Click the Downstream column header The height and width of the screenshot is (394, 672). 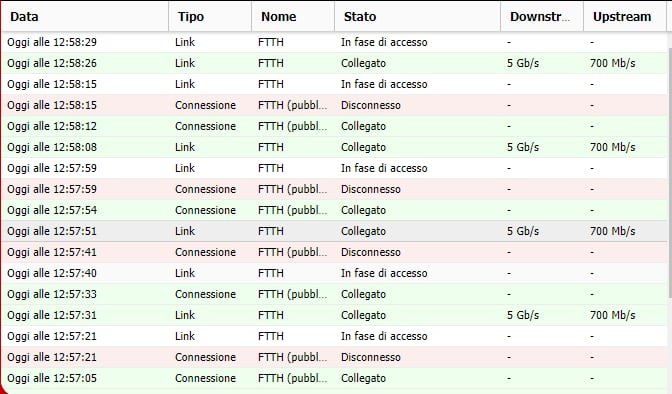(x=542, y=16)
